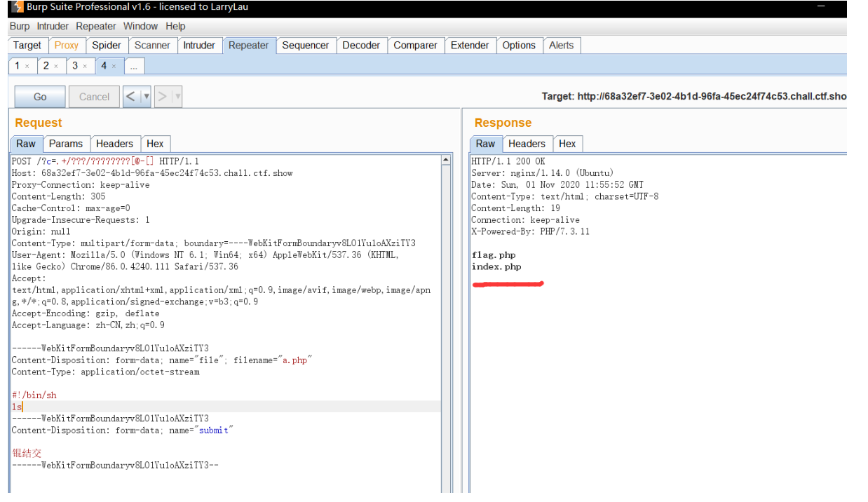The width and height of the screenshot is (868, 502).
Task: Open the Help menu
Action: pos(175,26)
